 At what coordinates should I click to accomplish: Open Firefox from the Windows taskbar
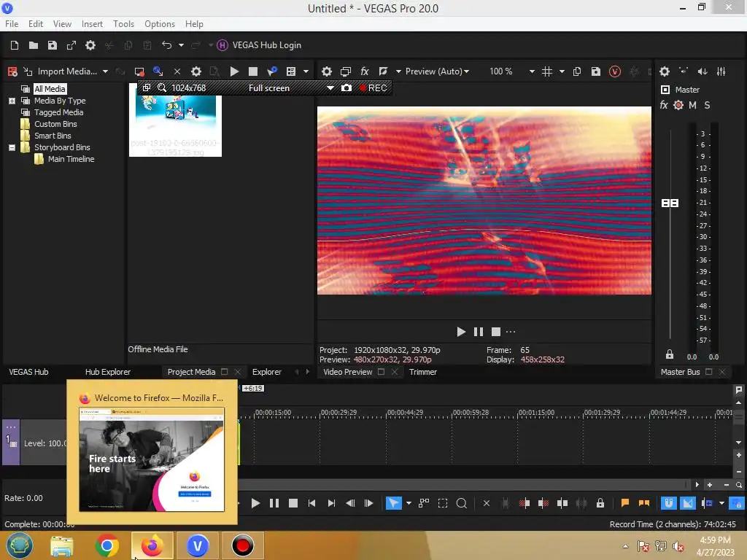152,545
